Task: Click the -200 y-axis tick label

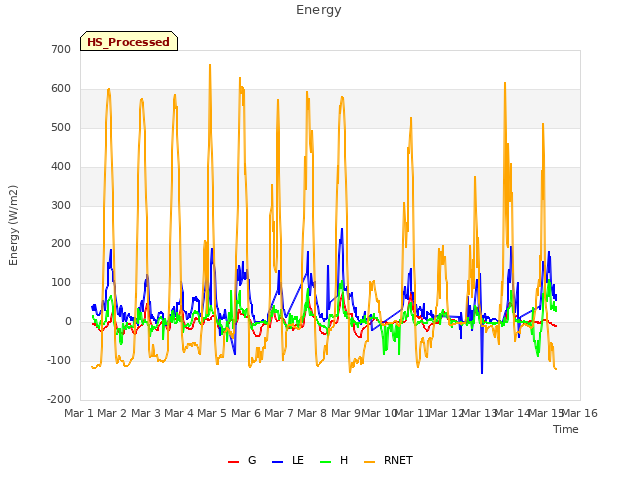Action: click(59, 399)
